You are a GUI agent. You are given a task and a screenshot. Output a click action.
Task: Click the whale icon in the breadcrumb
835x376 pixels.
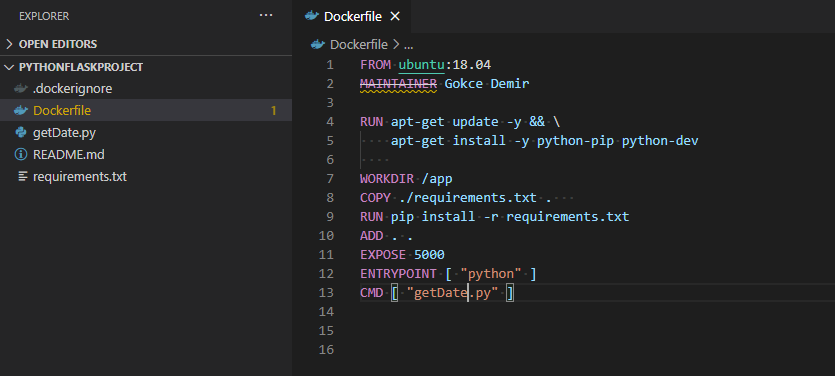(318, 44)
